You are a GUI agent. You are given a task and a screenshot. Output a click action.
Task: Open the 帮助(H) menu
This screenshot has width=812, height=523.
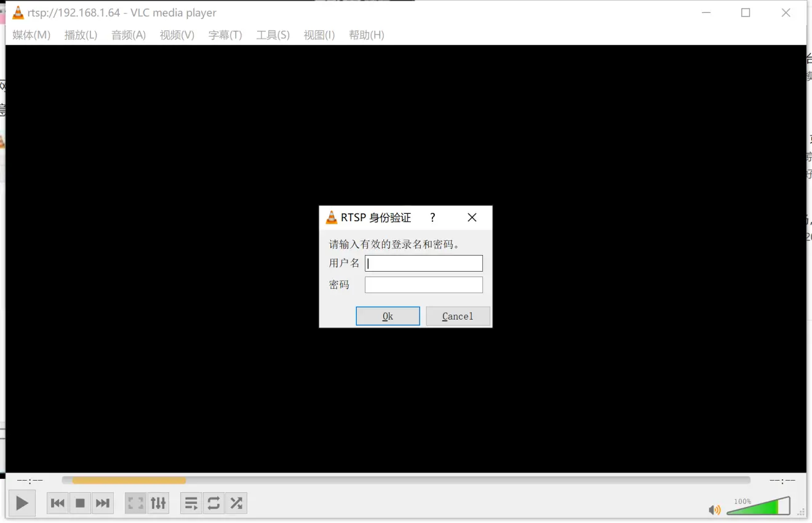point(367,35)
